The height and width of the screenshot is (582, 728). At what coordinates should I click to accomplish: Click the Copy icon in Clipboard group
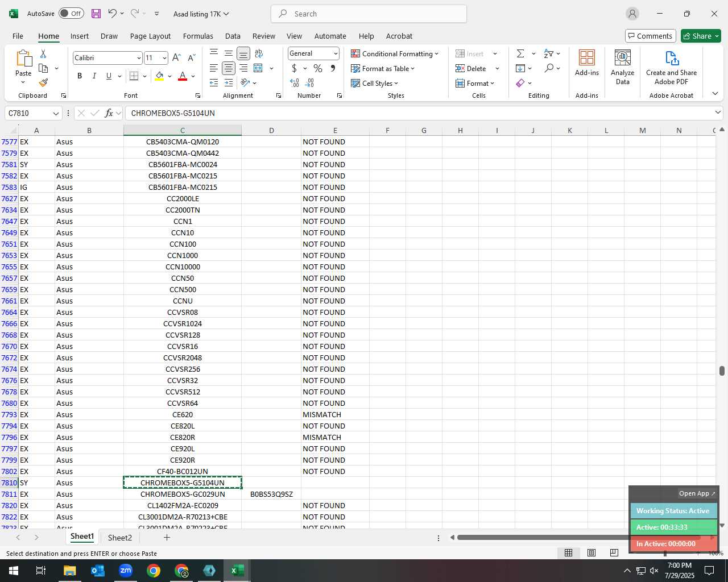43,68
